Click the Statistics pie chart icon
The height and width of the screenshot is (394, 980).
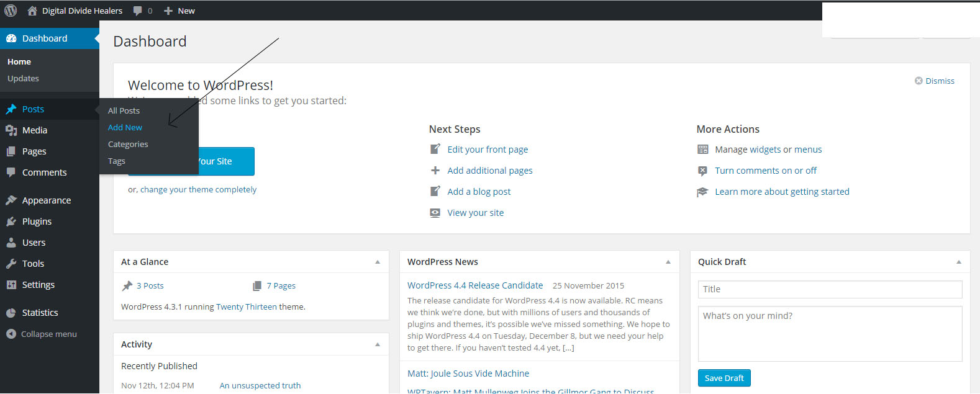click(11, 313)
